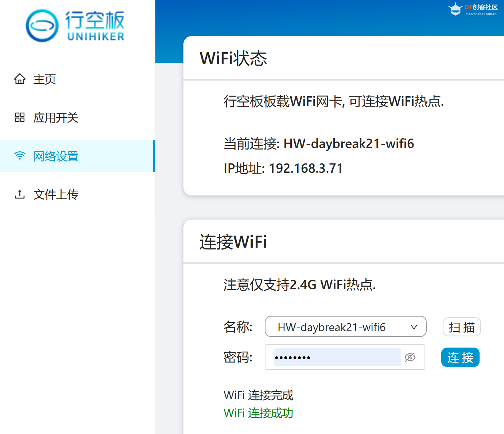Click the 连接 connect button
Viewport: 504px width, 434px height.
[460, 357]
